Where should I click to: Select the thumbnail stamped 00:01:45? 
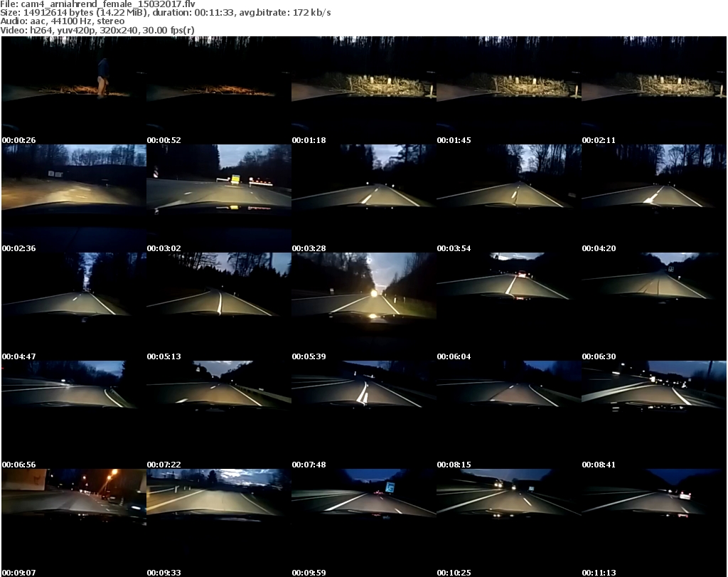pyautogui.click(x=509, y=90)
